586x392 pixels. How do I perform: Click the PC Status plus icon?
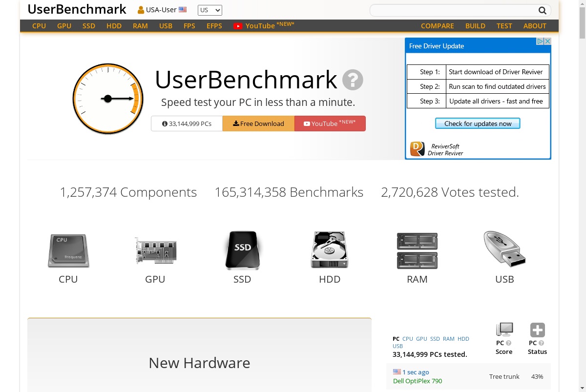tap(538, 330)
